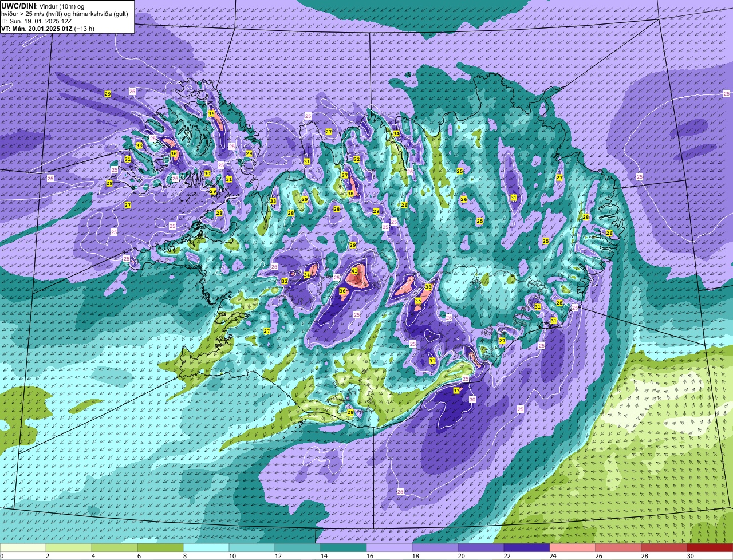This screenshot has height=560, width=733.
Task: Click the dark red above-30 m/s legend segment
Action: 710,548
